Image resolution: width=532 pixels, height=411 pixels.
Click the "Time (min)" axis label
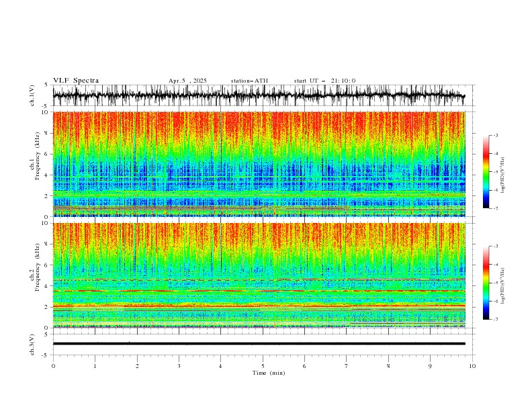pos(269,373)
